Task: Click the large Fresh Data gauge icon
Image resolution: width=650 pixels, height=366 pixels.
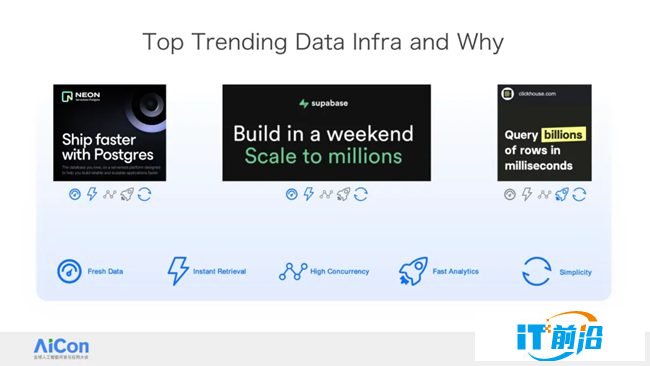Action: pos(69,271)
